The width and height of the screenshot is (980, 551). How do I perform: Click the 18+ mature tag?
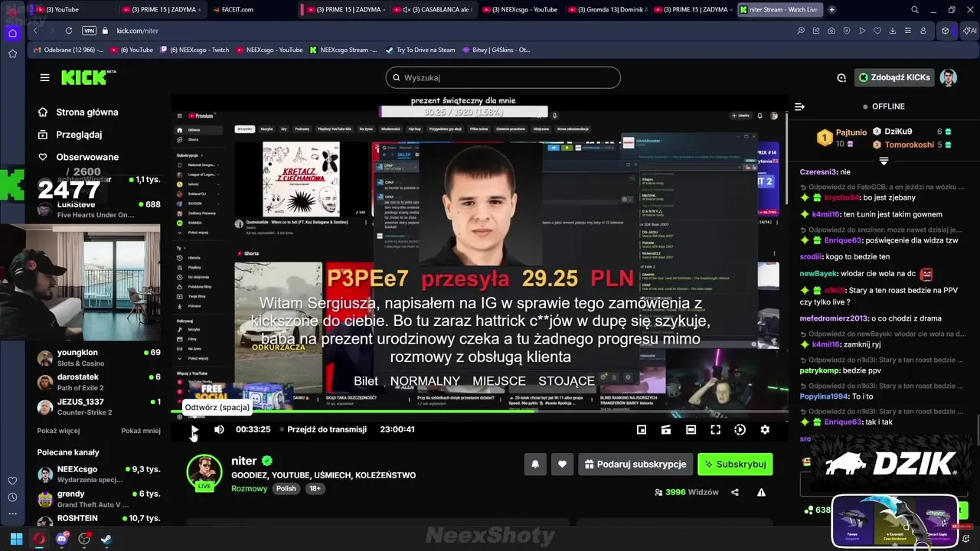(315, 488)
